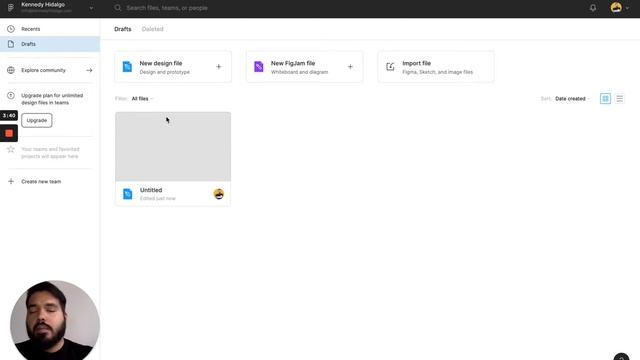Click the plus icon beside Create new team

tap(11, 182)
